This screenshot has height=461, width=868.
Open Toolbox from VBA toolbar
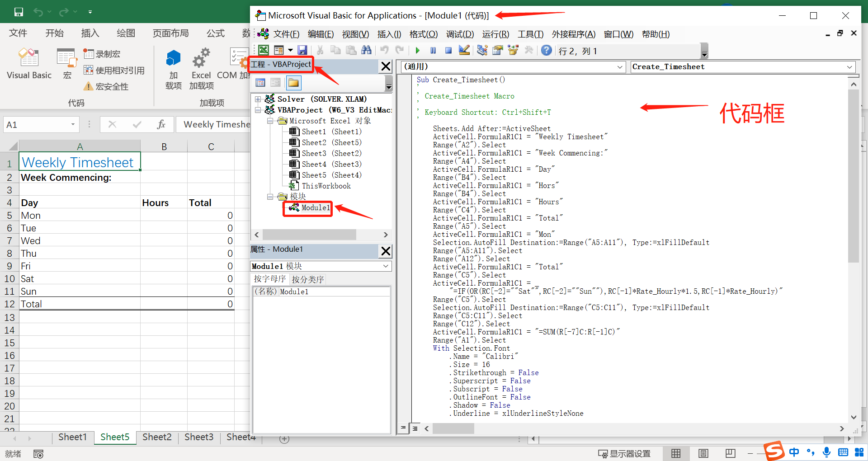(x=528, y=50)
